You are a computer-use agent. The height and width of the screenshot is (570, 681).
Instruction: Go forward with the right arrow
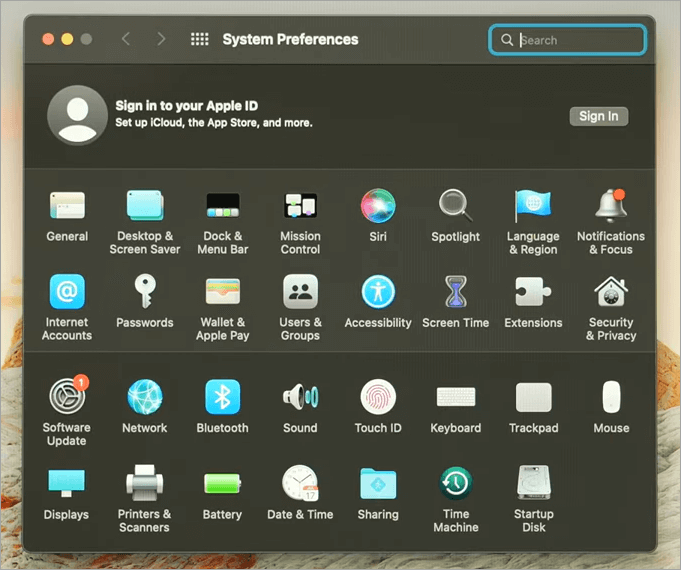point(161,39)
